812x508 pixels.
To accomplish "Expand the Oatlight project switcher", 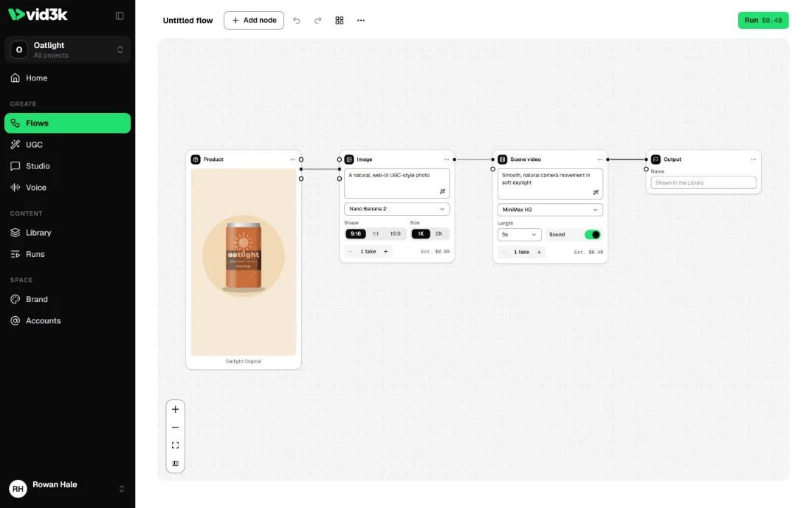I will (67, 49).
